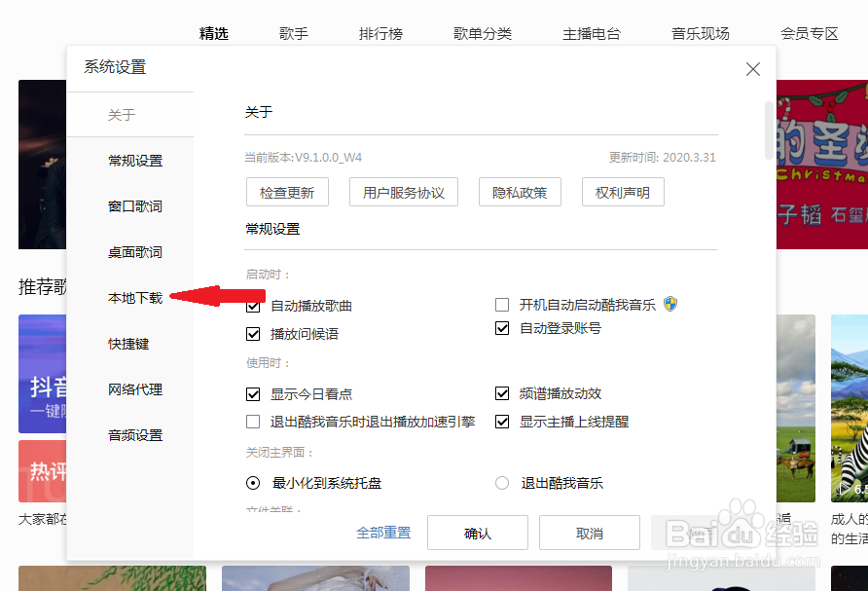Open the 排行榜 tab
The width and height of the screenshot is (868, 591).
tap(380, 34)
